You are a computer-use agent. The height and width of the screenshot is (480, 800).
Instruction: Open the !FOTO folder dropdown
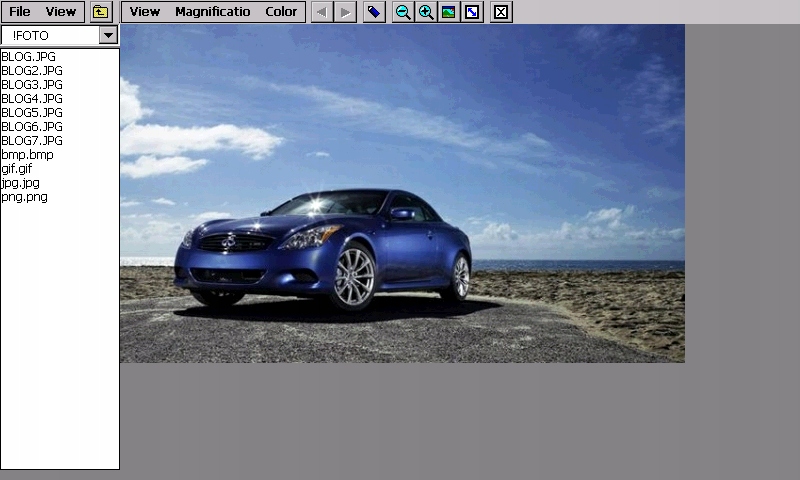[x=108, y=35]
